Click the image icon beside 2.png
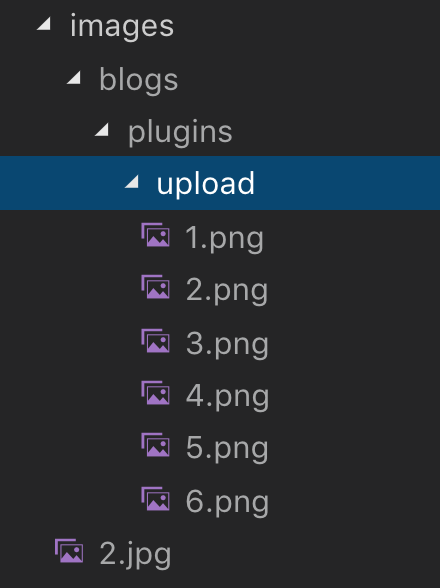 click(x=155, y=287)
